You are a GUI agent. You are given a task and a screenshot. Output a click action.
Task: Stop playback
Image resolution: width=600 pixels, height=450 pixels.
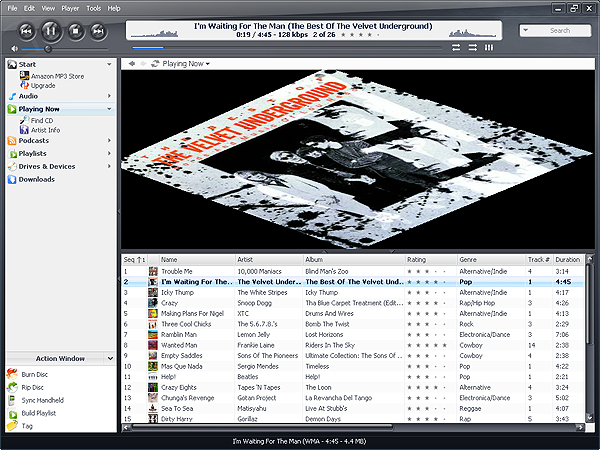click(x=76, y=31)
